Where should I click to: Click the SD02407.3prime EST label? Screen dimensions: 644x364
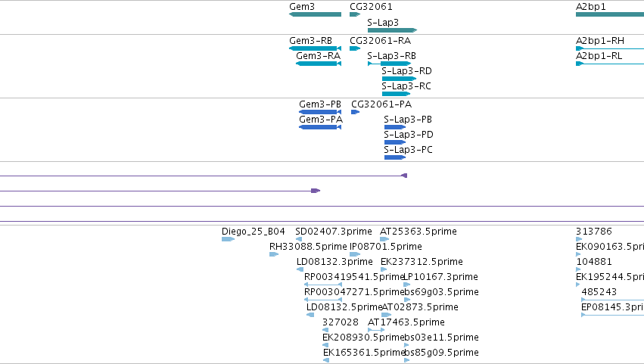tap(334, 232)
